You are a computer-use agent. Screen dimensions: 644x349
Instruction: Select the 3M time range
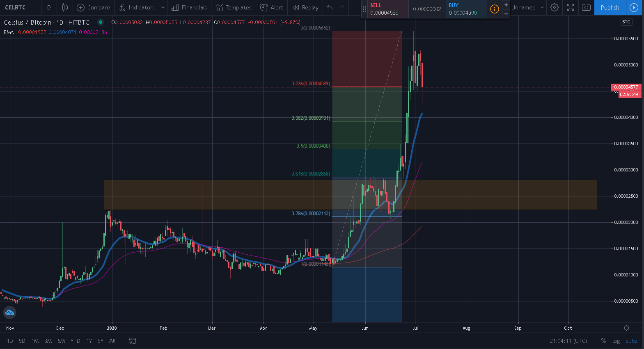coord(48,341)
